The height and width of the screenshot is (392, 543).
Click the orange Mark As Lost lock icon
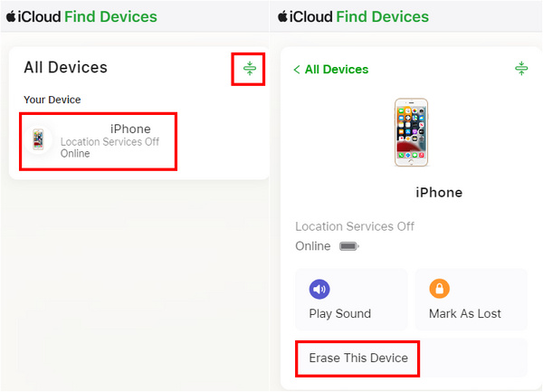pyautogui.click(x=440, y=289)
